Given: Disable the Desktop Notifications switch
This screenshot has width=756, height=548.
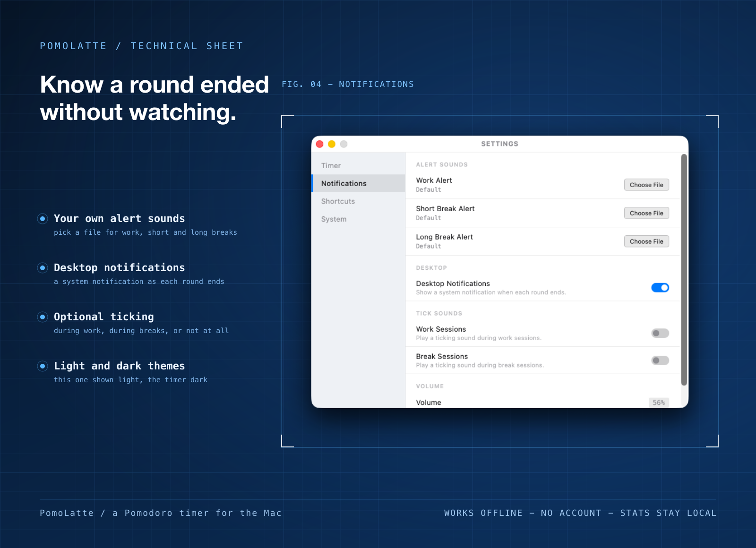Looking at the screenshot, I should (x=660, y=288).
